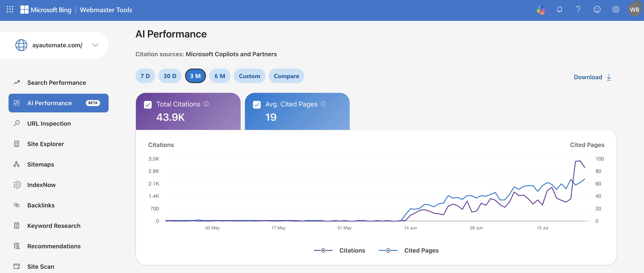644x273 pixels.
Task: Choose the Custom date range
Action: tap(250, 76)
